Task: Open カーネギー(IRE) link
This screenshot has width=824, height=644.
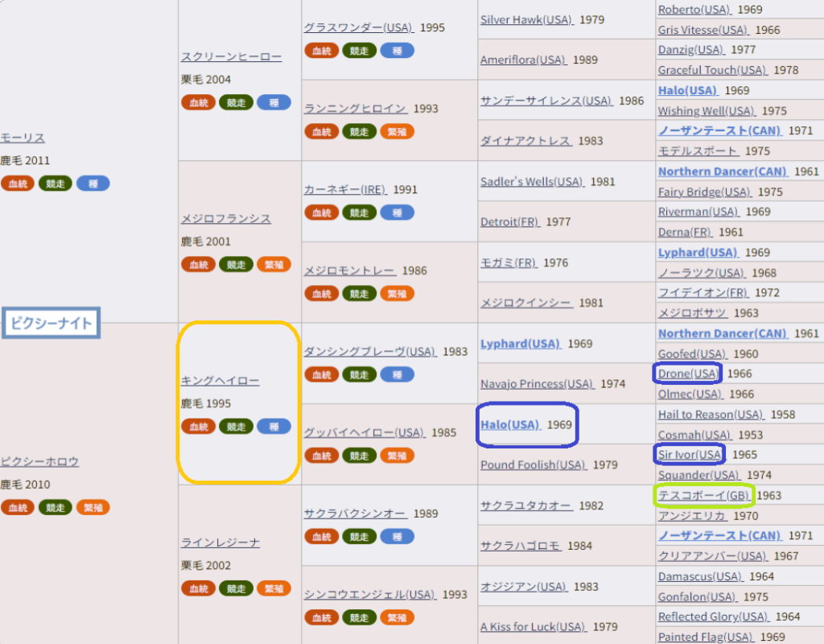Action: coord(345,190)
